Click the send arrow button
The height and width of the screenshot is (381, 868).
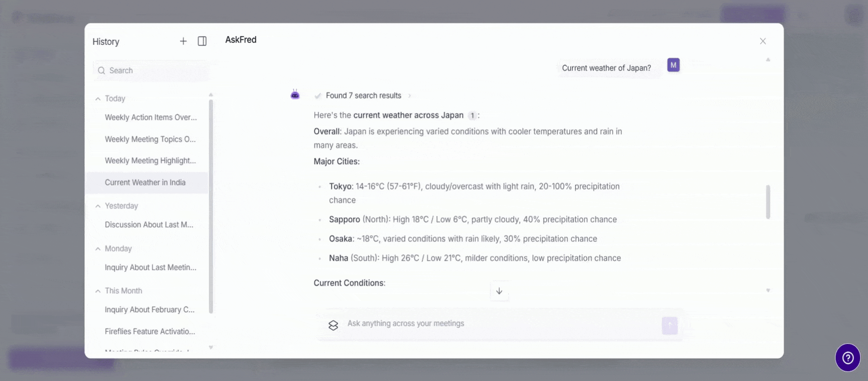670,325
